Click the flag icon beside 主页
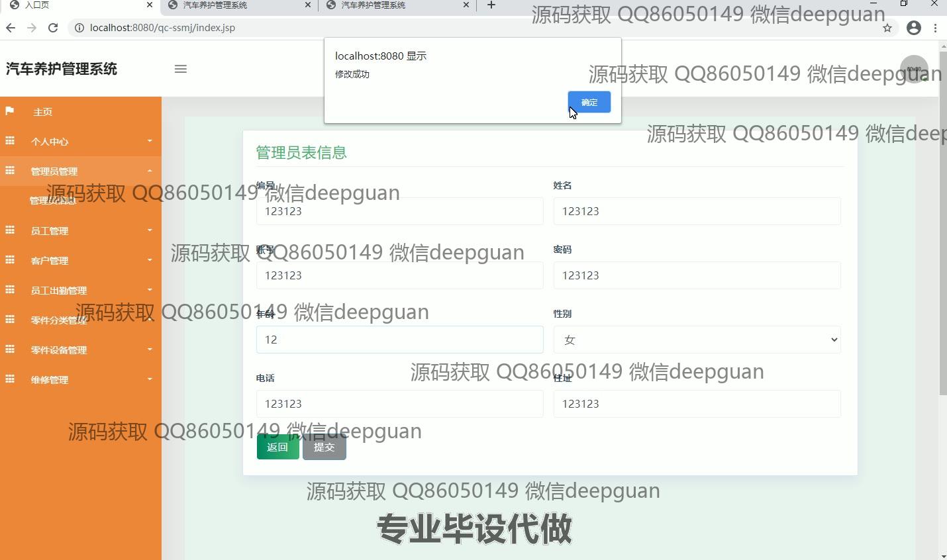Image resolution: width=947 pixels, height=560 pixels. tap(10, 111)
